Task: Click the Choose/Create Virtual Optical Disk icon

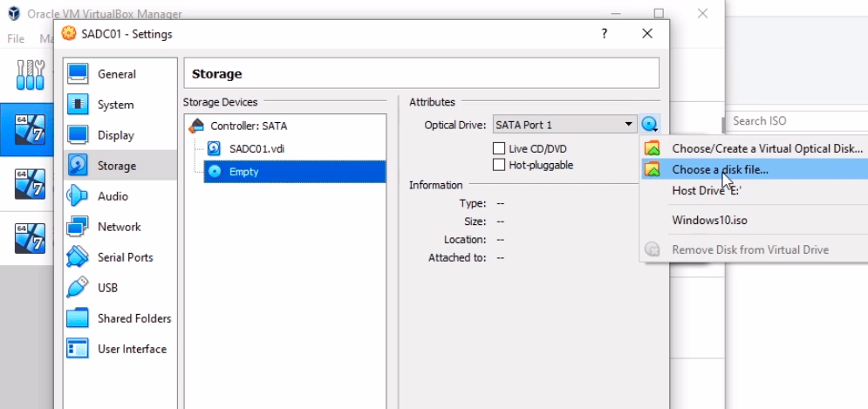Action: [653, 148]
